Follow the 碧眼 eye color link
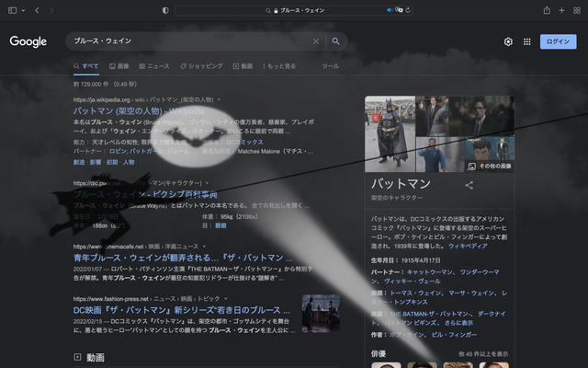Viewport: 588px width, 368px height. click(220, 225)
